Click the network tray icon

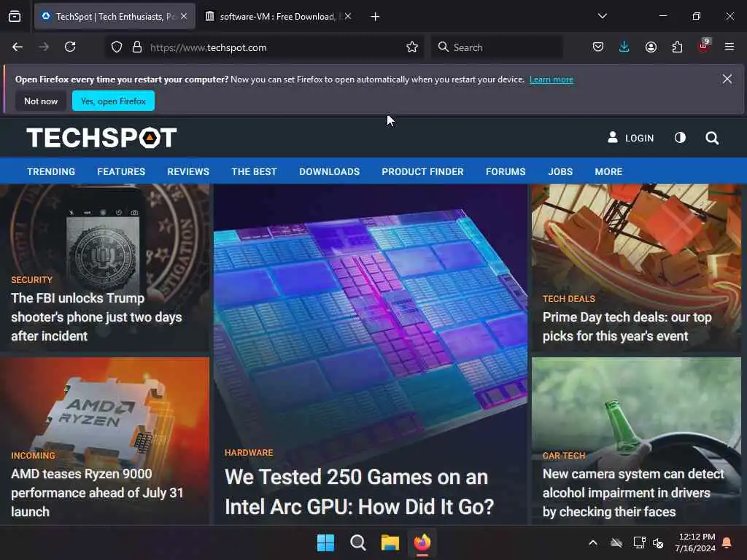coord(639,542)
